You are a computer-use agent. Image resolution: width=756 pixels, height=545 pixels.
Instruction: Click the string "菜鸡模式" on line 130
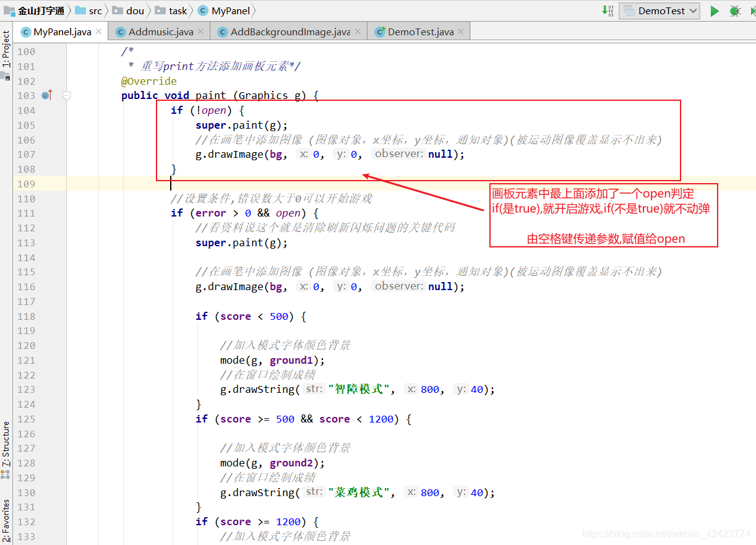click(359, 493)
